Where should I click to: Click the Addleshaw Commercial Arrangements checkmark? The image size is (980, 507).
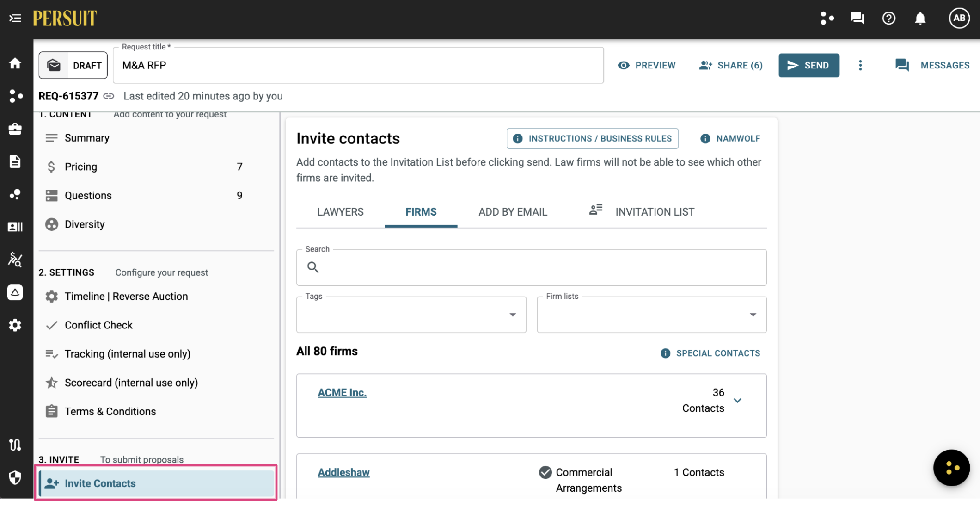pos(545,472)
